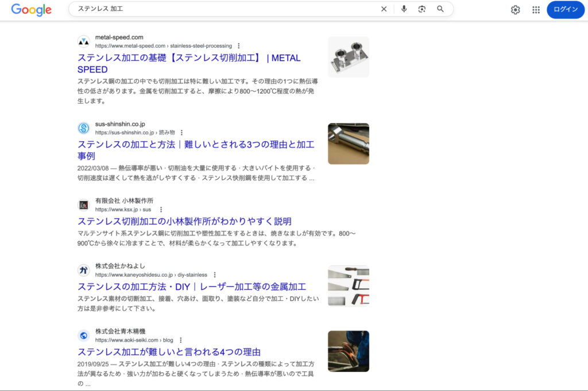Click the metal-speed.com stainless-steel-processing URL
The height and width of the screenshot is (391, 588).
[164, 46]
